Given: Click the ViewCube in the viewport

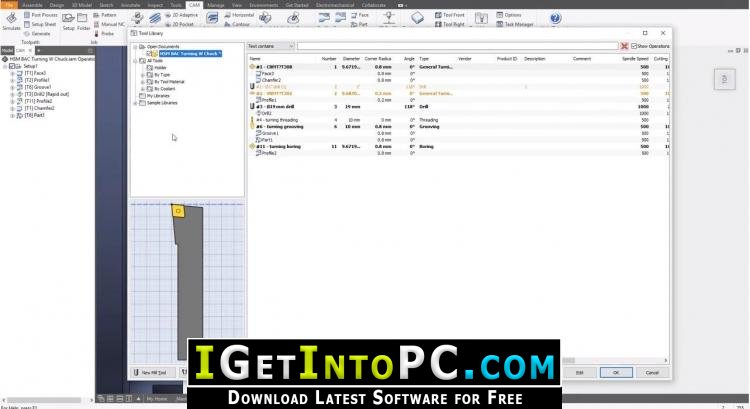Looking at the screenshot, I should tap(724, 79).
